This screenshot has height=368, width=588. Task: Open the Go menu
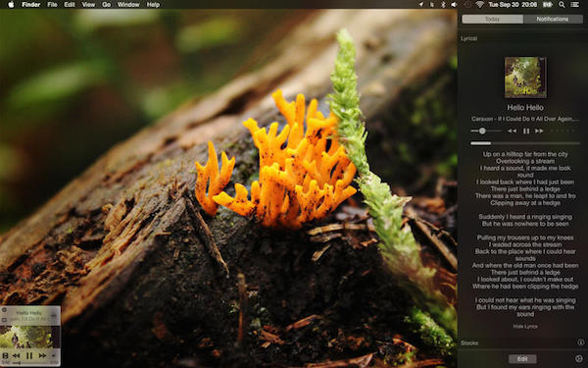point(107,5)
